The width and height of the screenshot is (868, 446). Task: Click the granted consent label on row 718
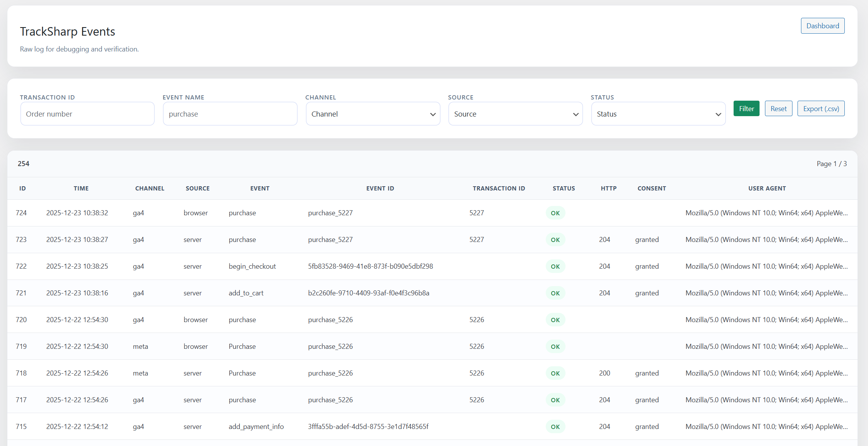646,373
